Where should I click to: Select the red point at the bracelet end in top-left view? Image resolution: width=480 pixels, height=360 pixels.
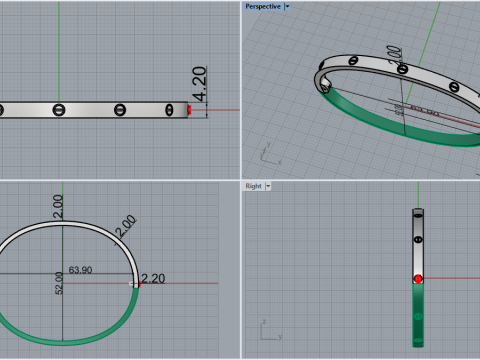pyautogui.click(x=189, y=110)
